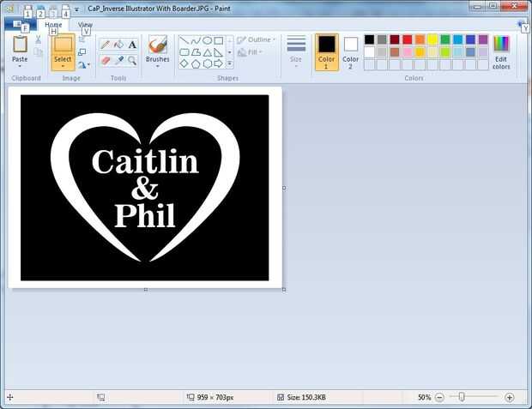Viewport: 532px width, 409px height.
Task: Activate the Text tool
Action: (x=132, y=45)
